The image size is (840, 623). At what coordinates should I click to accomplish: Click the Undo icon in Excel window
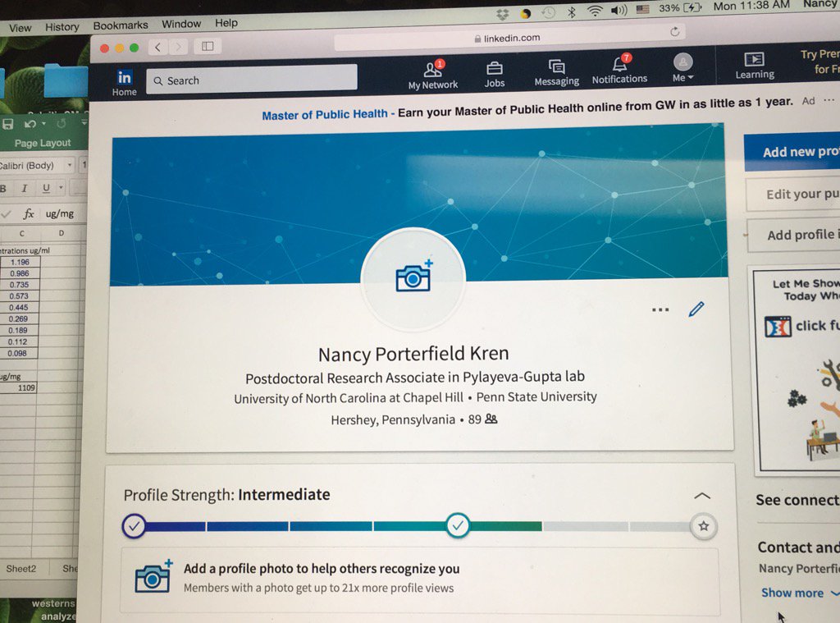point(30,125)
